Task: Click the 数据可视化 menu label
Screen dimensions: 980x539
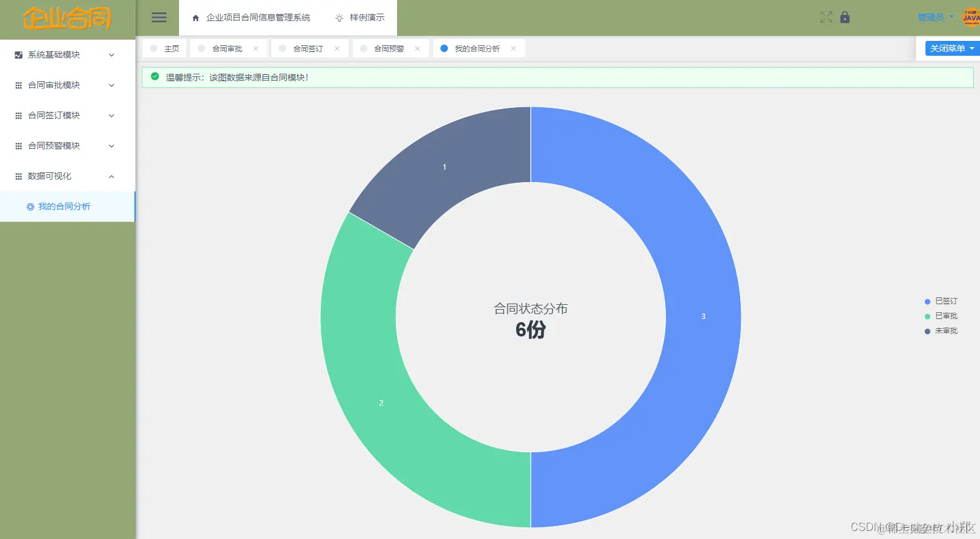Action: [x=50, y=177]
